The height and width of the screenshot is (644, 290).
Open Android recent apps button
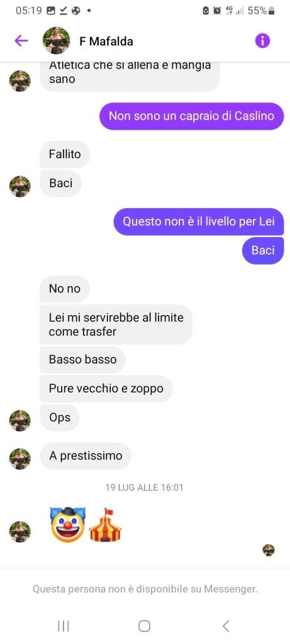64,626
